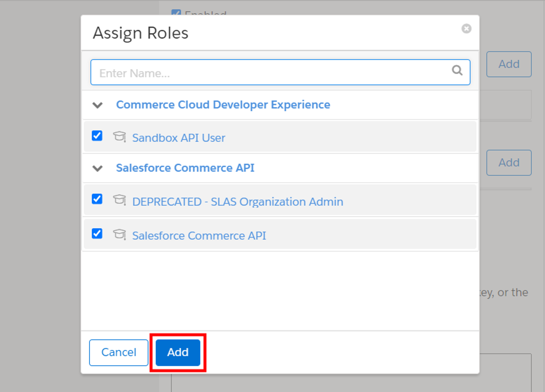Click DEPRECATED SLAS Organization Admin icon

coord(119,200)
